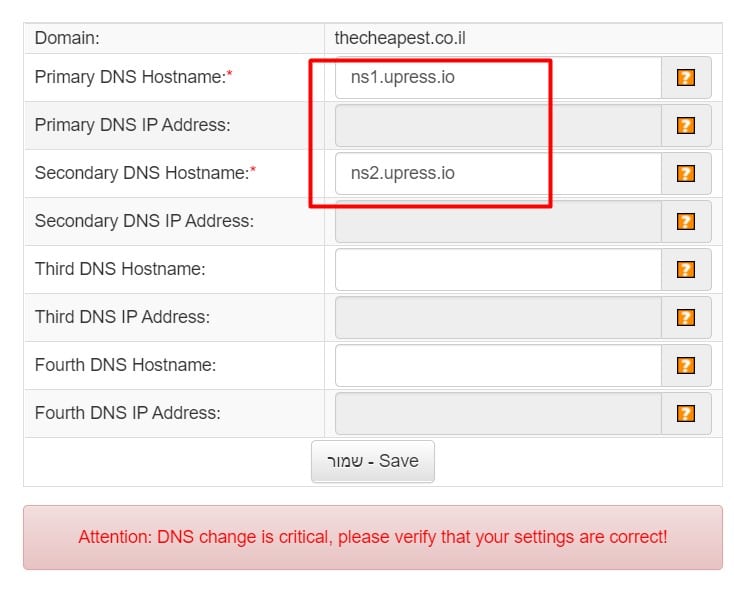Viewport: 734px width, 591px height.
Task: Save the DNS settings
Action: pos(373,461)
